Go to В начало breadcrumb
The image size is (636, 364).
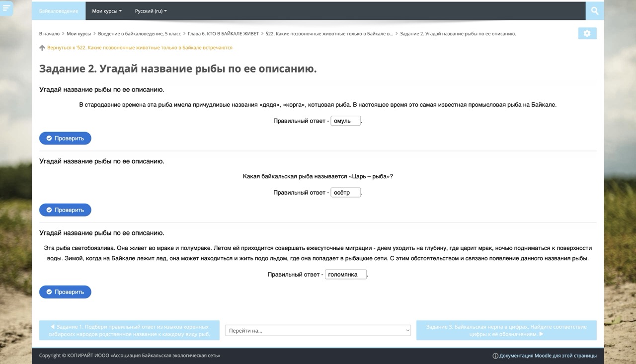(x=49, y=34)
